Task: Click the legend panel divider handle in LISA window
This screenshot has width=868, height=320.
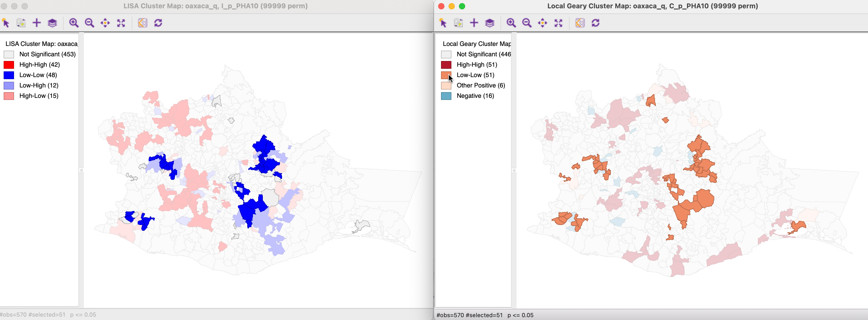Action: pyautogui.click(x=81, y=171)
